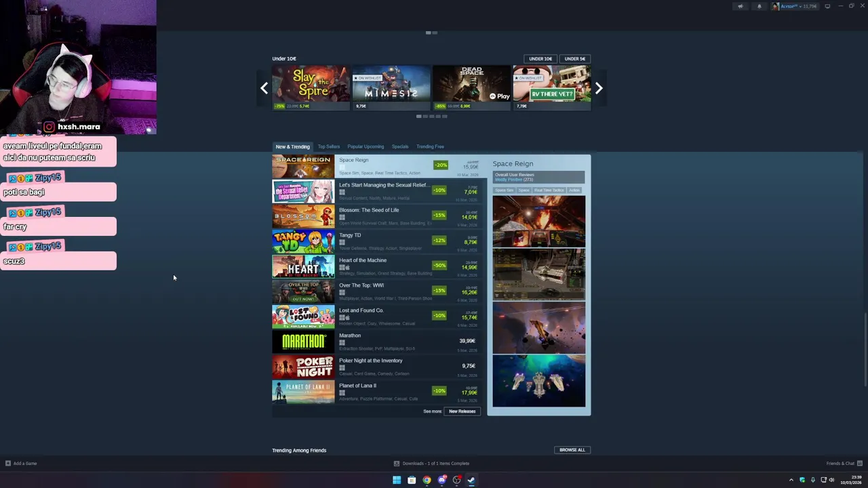The height and width of the screenshot is (488, 868).
Task: Open taskbar clock and date
Action: pos(852,480)
